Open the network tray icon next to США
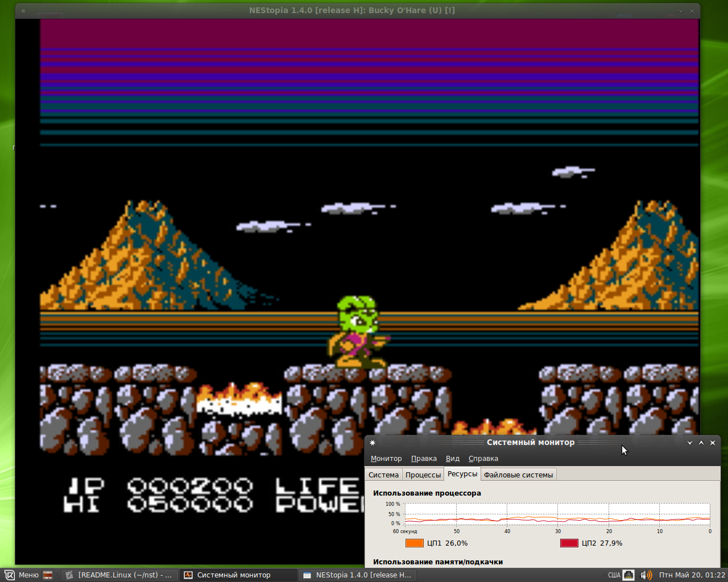The image size is (728, 582). click(628, 575)
